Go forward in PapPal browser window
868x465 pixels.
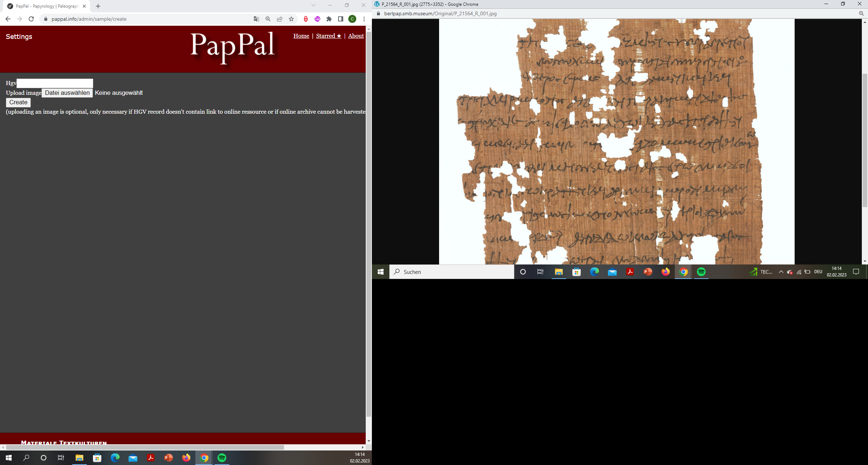pyautogui.click(x=20, y=19)
